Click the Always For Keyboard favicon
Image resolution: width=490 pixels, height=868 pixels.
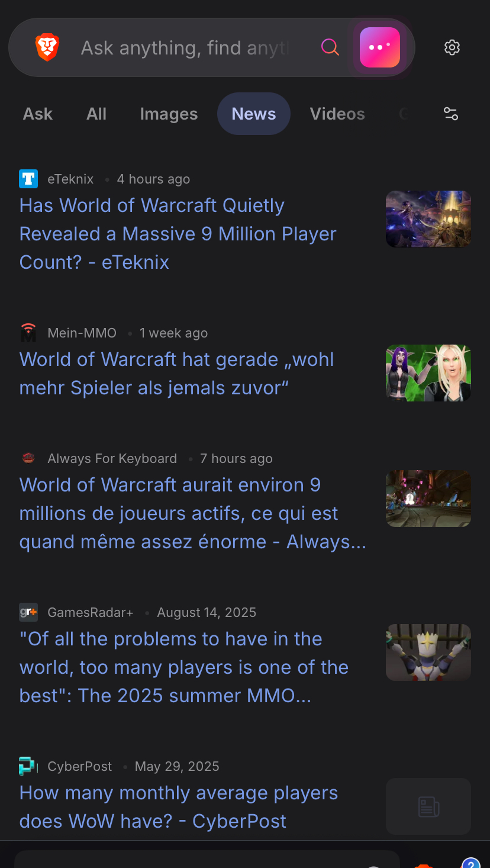(x=28, y=458)
